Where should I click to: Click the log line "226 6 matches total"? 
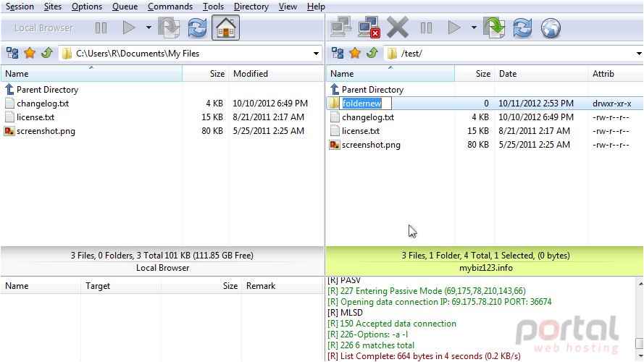[x=371, y=345]
